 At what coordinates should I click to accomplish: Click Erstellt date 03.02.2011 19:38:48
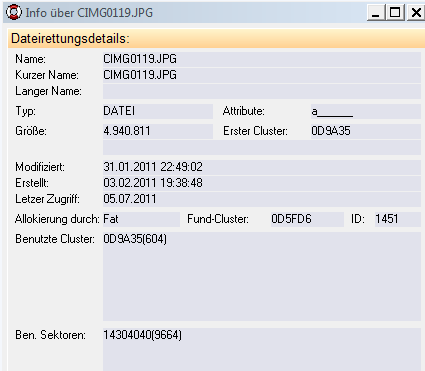[x=153, y=183]
